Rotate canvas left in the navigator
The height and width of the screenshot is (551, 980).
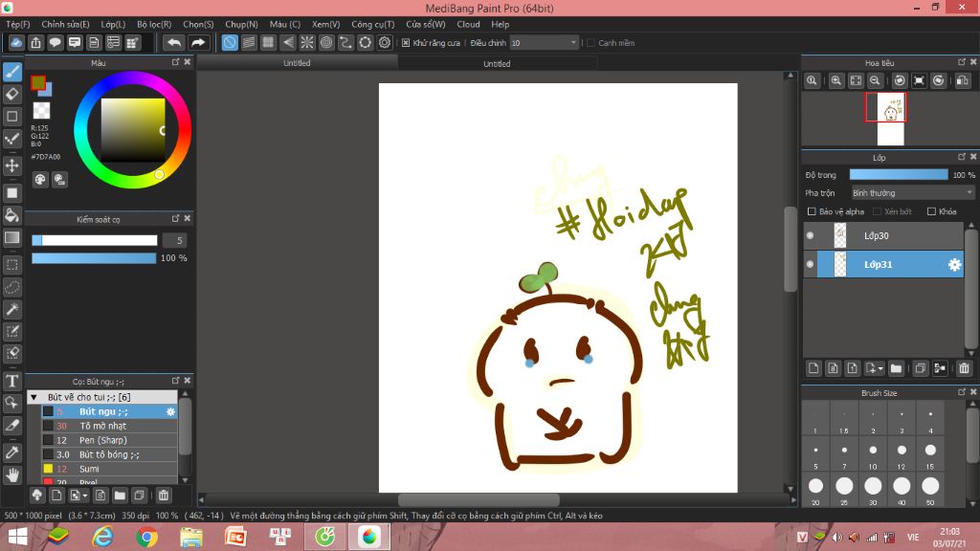click(900, 80)
